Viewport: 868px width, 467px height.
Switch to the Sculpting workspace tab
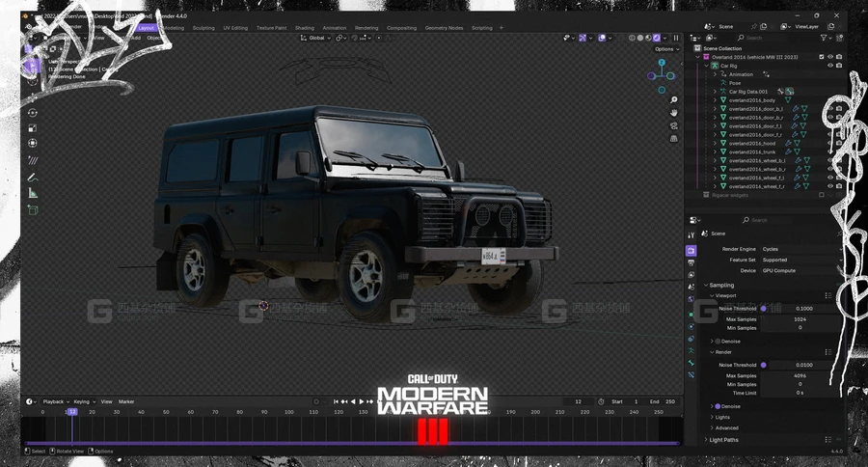pyautogui.click(x=203, y=28)
